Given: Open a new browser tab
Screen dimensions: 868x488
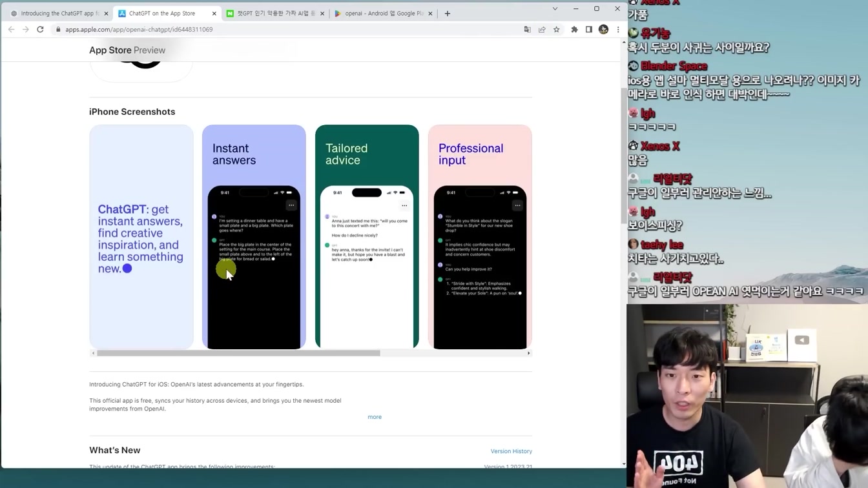Looking at the screenshot, I should tap(448, 13).
